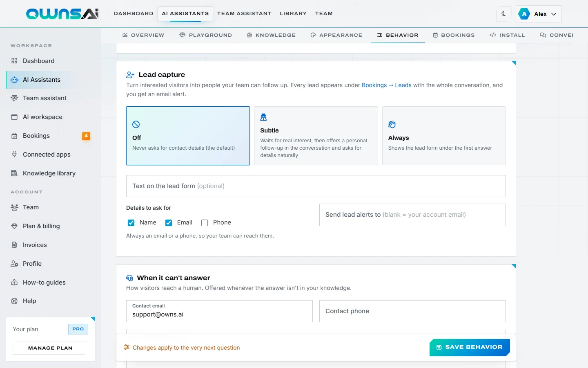The width and height of the screenshot is (588, 368).
Task: Click the Profile user icon
Action: pos(14,264)
